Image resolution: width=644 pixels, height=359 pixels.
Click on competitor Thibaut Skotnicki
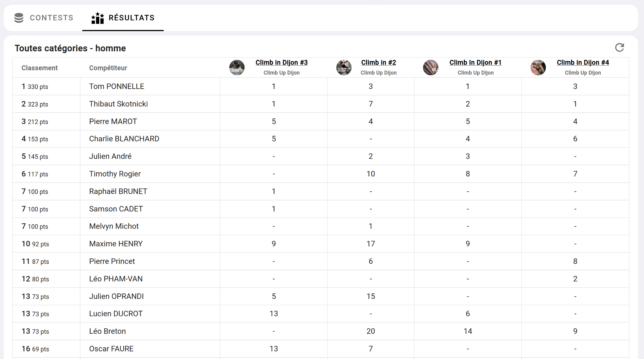point(118,104)
